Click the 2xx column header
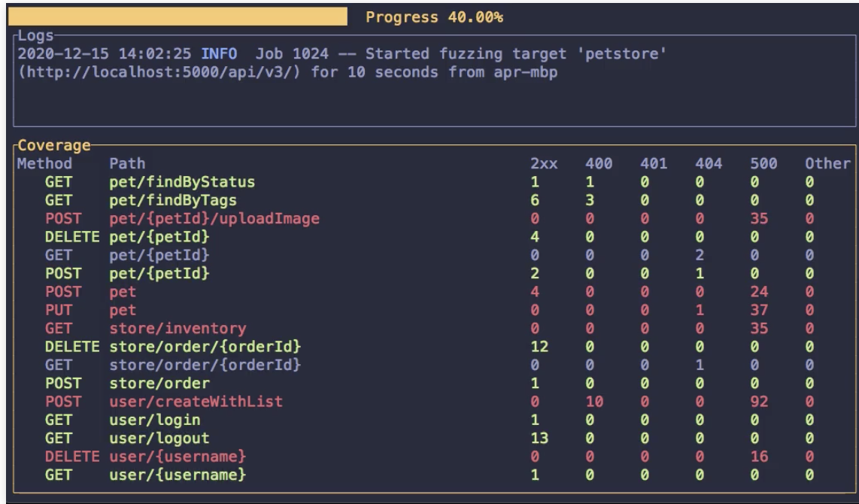Image resolution: width=859 pixels, height=504 pixels. pyautogui.click(x=544, y=163)
